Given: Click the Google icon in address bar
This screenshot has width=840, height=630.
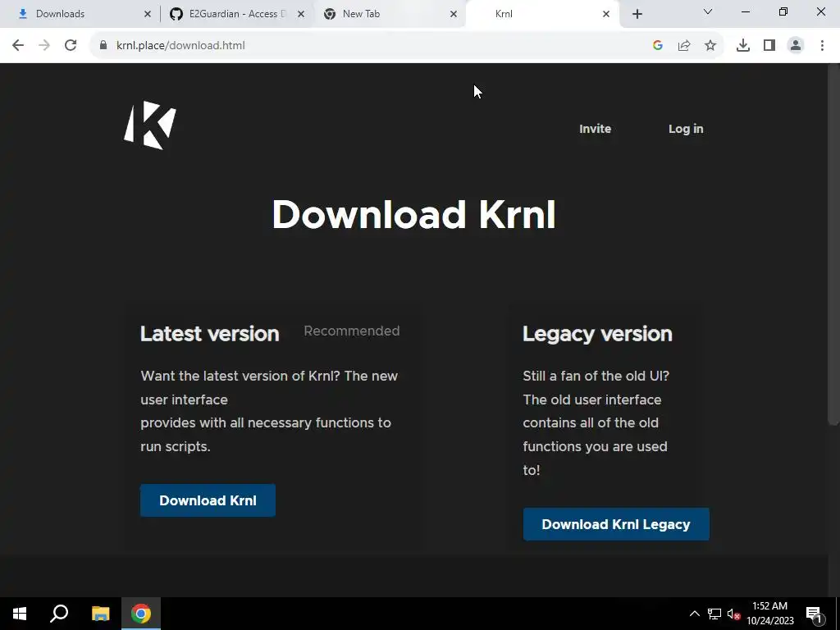Looking at the screenshot, I should [x=658, y=46].
